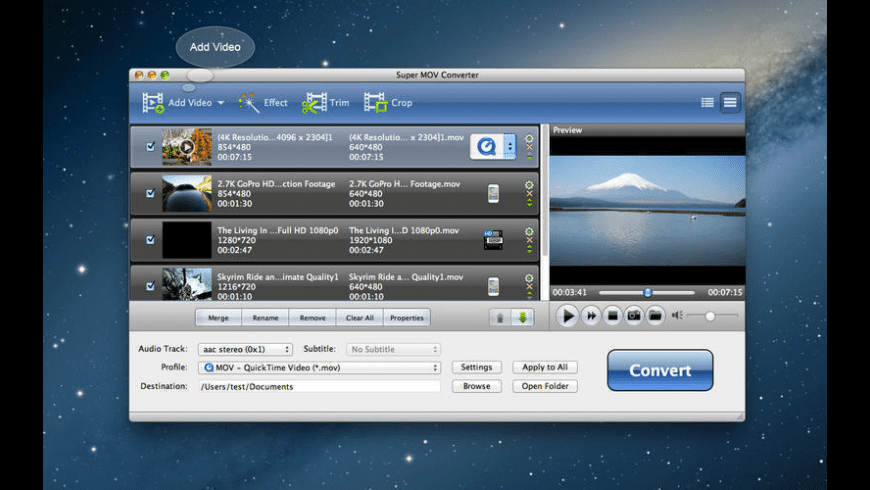Image resolution: width=870 pixels, height=490 pixels.
Task: Click the green move-down arrow button
Action: click(523, 317)
